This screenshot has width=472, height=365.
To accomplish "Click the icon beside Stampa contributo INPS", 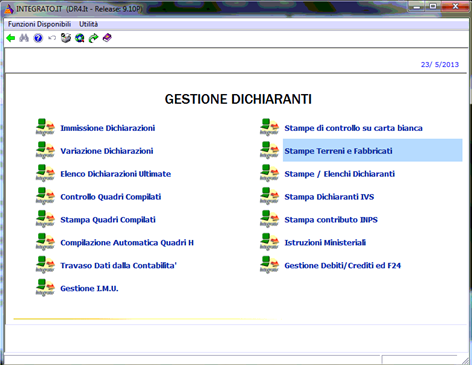I will [269, 219].
